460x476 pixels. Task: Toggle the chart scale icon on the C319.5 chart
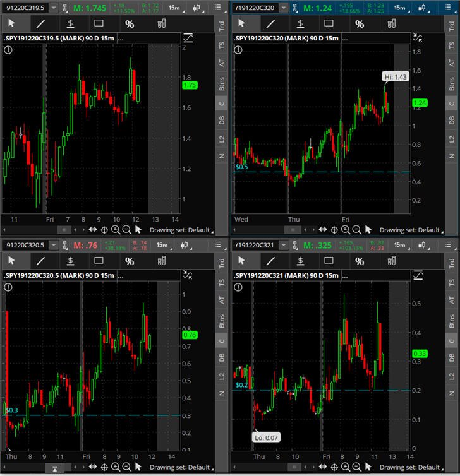(x=188, y=38)
